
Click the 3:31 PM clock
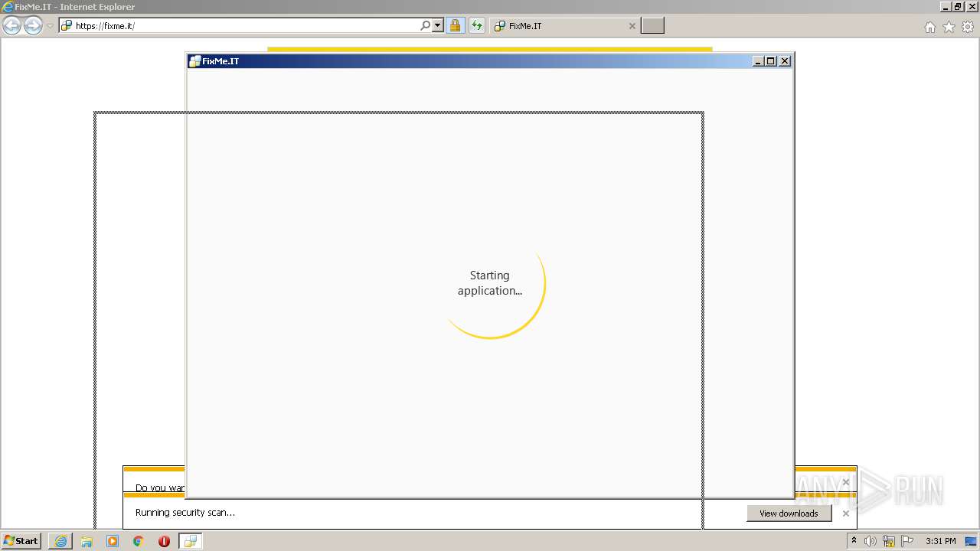click(x=941, y=541)
